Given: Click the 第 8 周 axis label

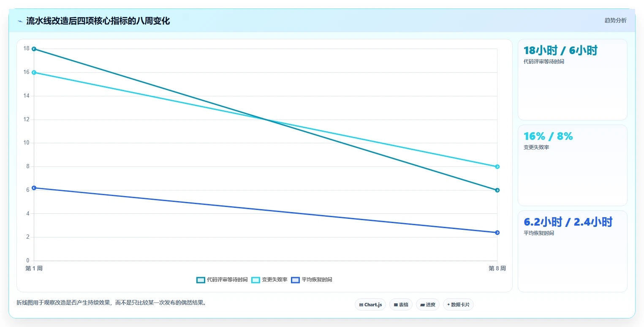Looking at the screenshot, I should click(x=497, y=268).
